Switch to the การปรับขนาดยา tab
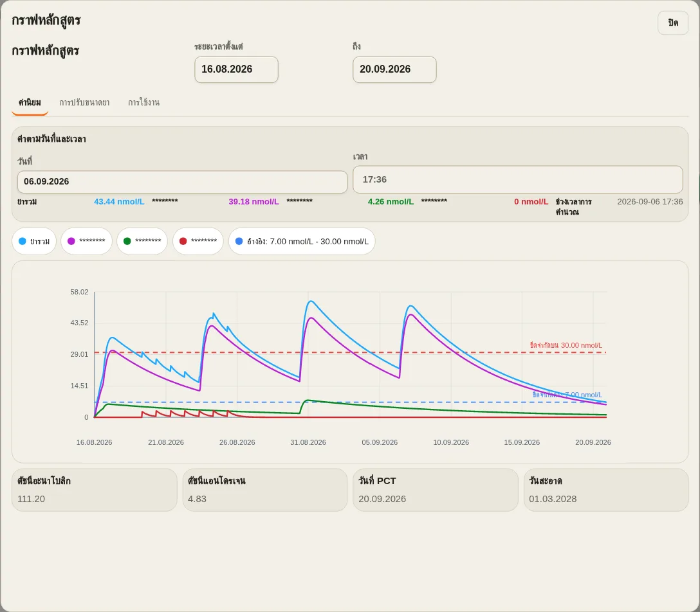The width and height of the screenshot is (700, 612). coord(84,103)
